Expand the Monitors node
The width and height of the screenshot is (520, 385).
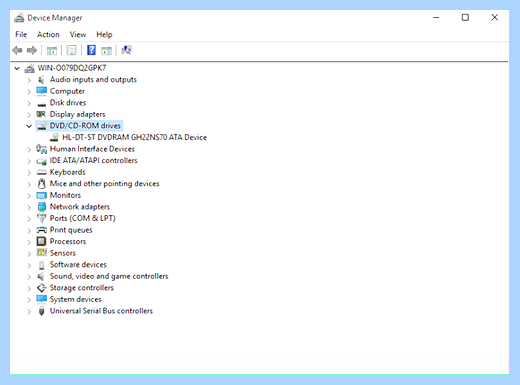point(29,196)
